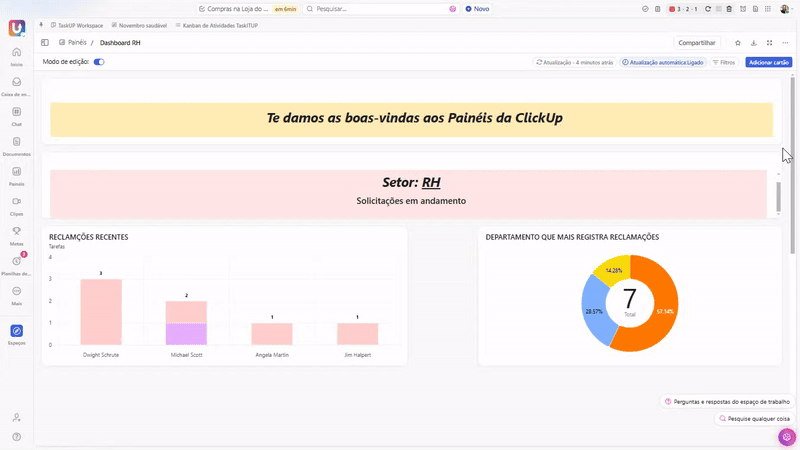This screenshot has height=450, width=800.
Task: Open the Caixa de entrada inbox icon
Action: click(17, 83)
